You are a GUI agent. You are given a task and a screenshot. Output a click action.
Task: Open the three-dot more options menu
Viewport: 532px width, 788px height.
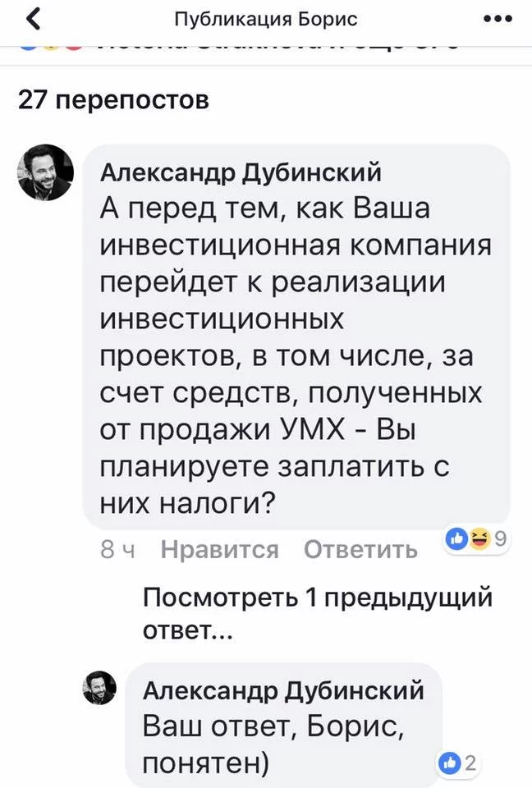click(x=498, y=19)
